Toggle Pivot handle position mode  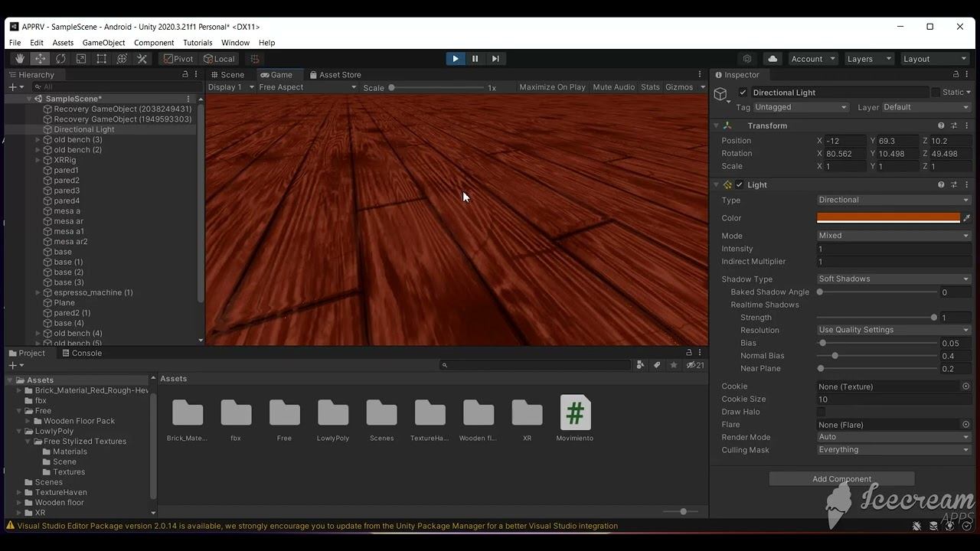pos(178,59)
